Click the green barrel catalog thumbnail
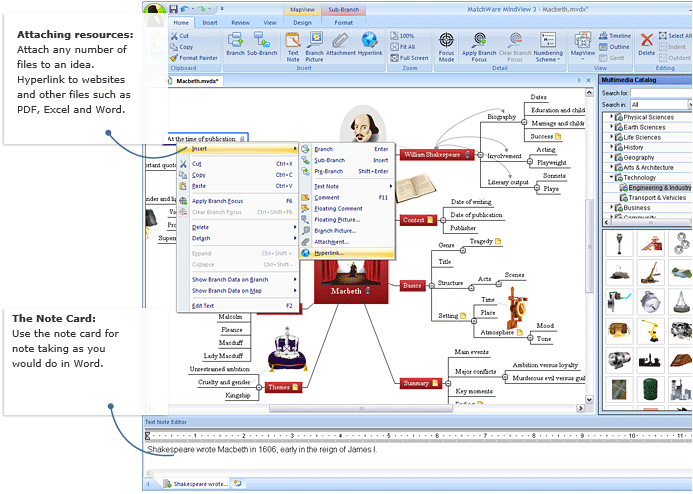Screen dimensions: 693x494 [651, 389]
